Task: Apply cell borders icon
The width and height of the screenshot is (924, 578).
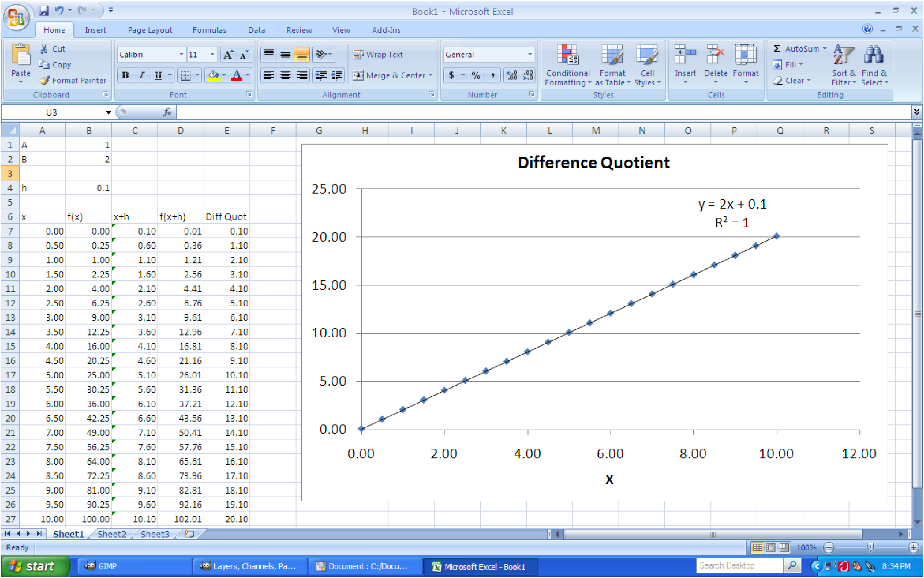Action: 186,75
